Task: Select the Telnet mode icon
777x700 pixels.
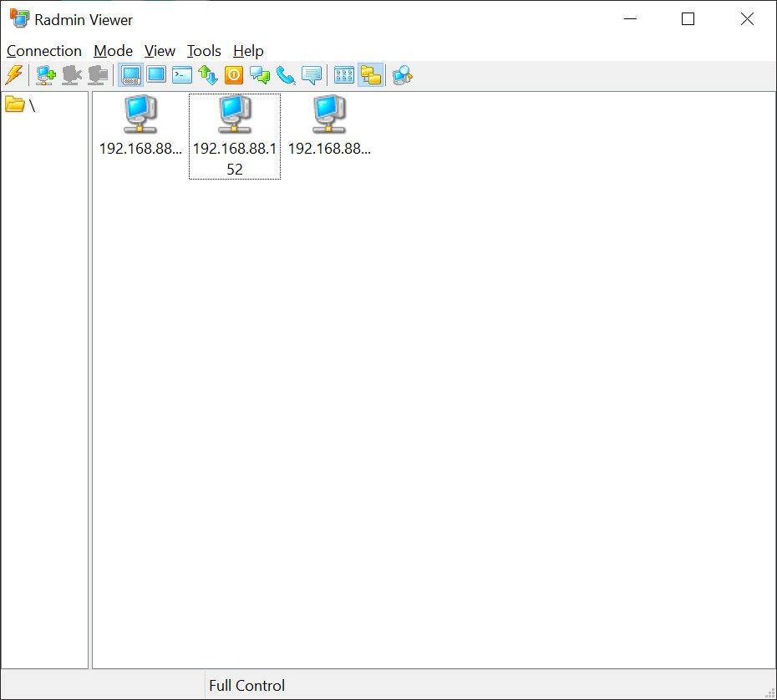Action: [x=182, y=75]
